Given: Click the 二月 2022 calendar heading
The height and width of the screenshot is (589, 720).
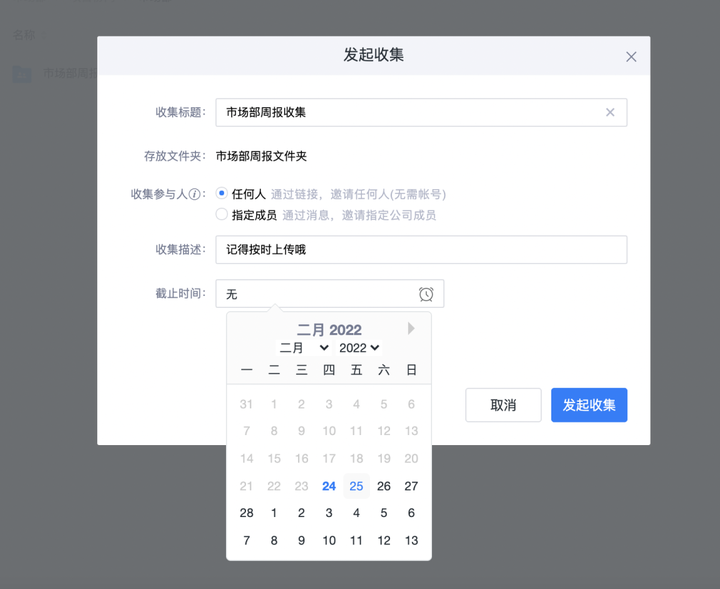Looking at the screenshot, I should [329, 330].
